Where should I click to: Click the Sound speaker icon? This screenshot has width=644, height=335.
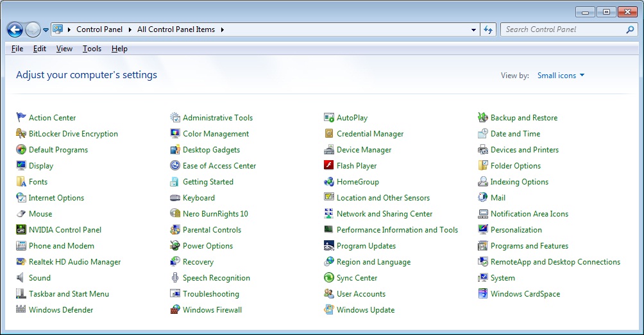(21, 277)
